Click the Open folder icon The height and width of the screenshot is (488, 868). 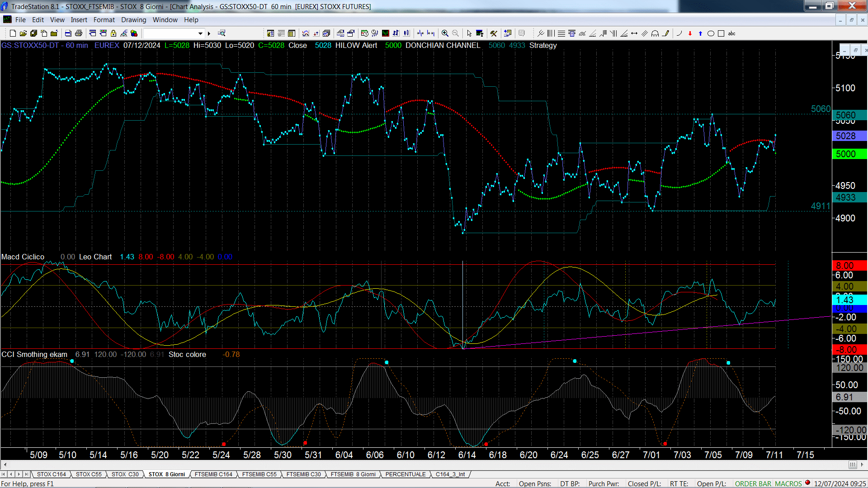23,33
